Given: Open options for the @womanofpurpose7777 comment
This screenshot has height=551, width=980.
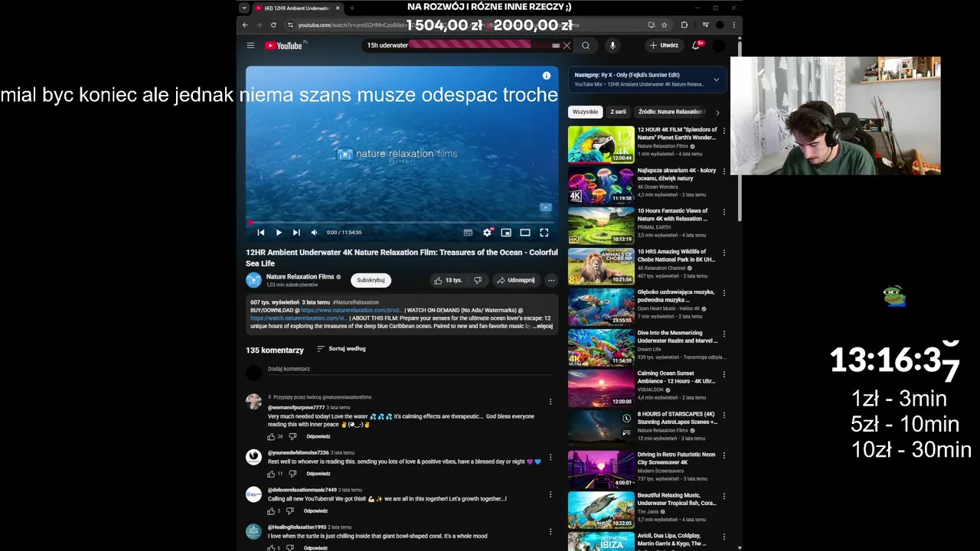Looking at the screenshot, I should 550,402.
